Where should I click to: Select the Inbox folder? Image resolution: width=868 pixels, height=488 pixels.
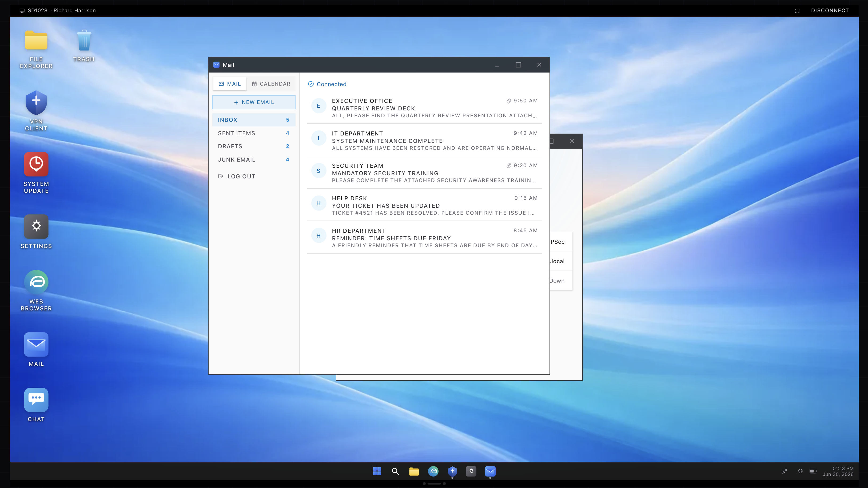[254, 120]
